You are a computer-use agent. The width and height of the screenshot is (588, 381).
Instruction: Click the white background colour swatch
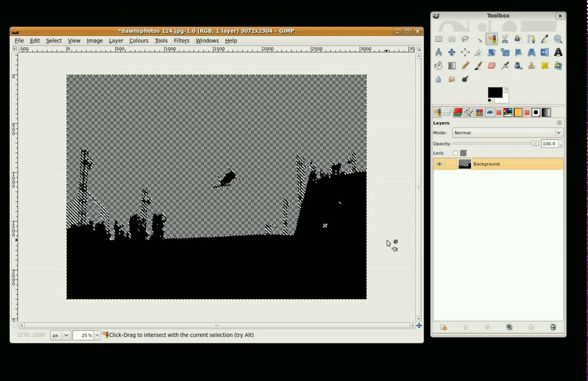[x=505, y=99]
